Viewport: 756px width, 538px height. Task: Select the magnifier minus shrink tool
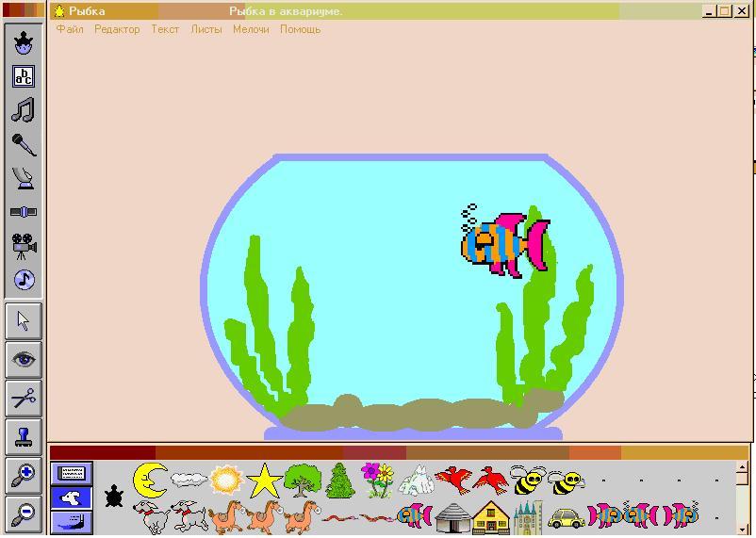[x=24, y=514]
